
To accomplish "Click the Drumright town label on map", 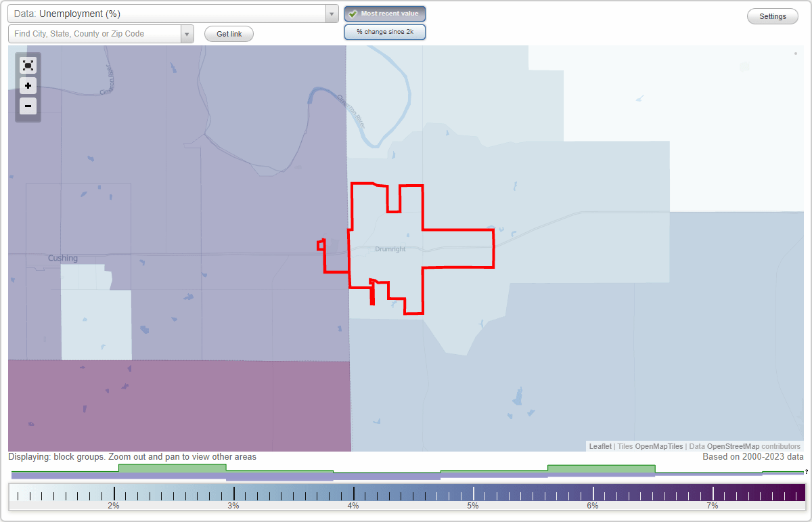I will 390,249.
